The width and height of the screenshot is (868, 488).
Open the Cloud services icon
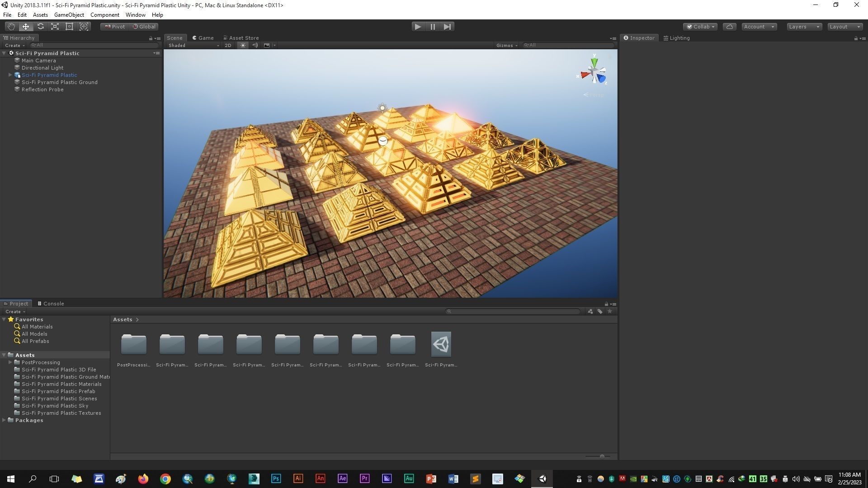(729, 27)
